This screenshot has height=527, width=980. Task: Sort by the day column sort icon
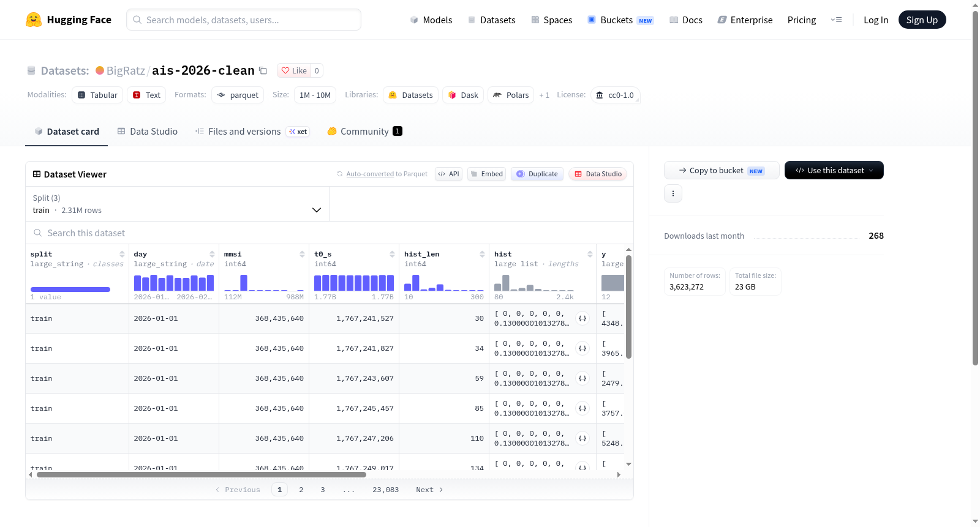[x=212, y=254]
